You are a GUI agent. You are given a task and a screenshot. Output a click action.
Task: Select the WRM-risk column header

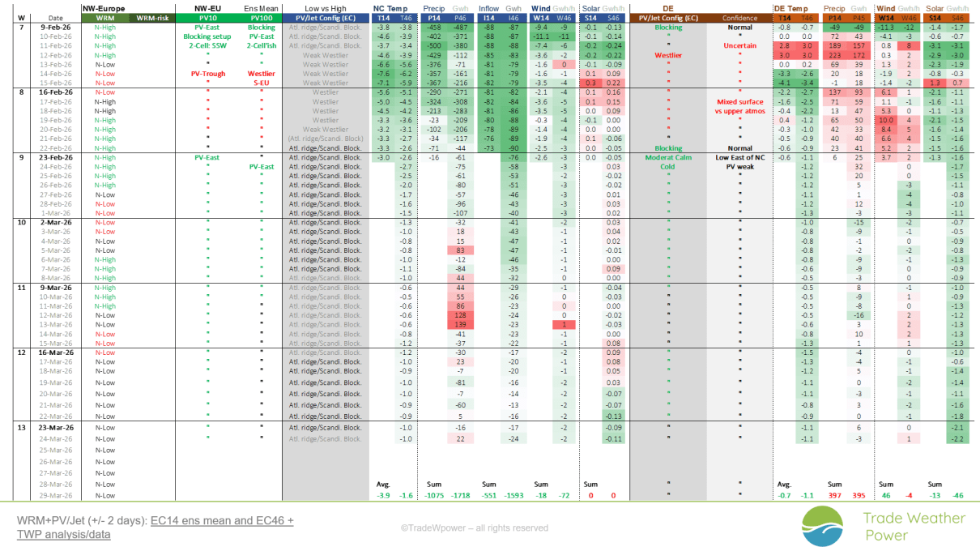[151, 17]
